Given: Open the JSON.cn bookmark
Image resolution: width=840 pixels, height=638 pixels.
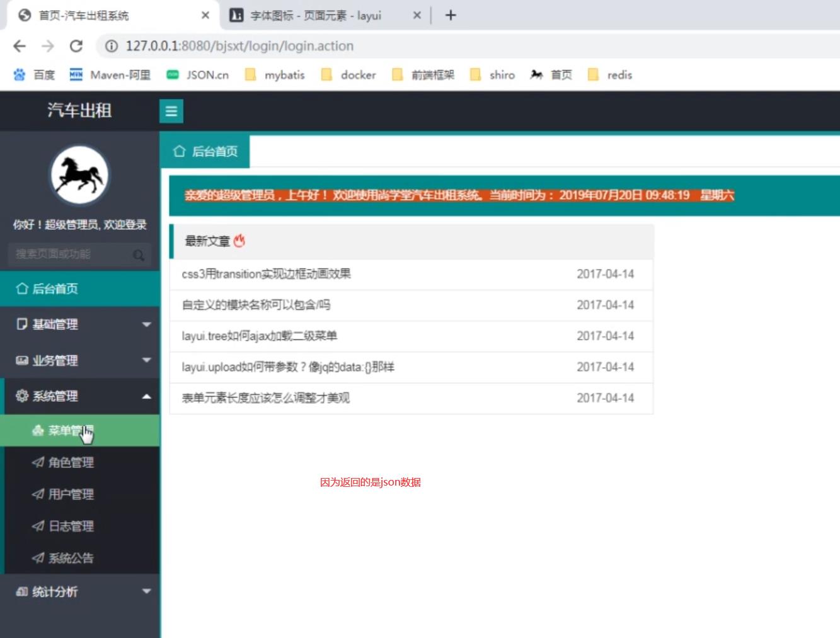Looking at the screenshot, I should (x=197, y=75).
